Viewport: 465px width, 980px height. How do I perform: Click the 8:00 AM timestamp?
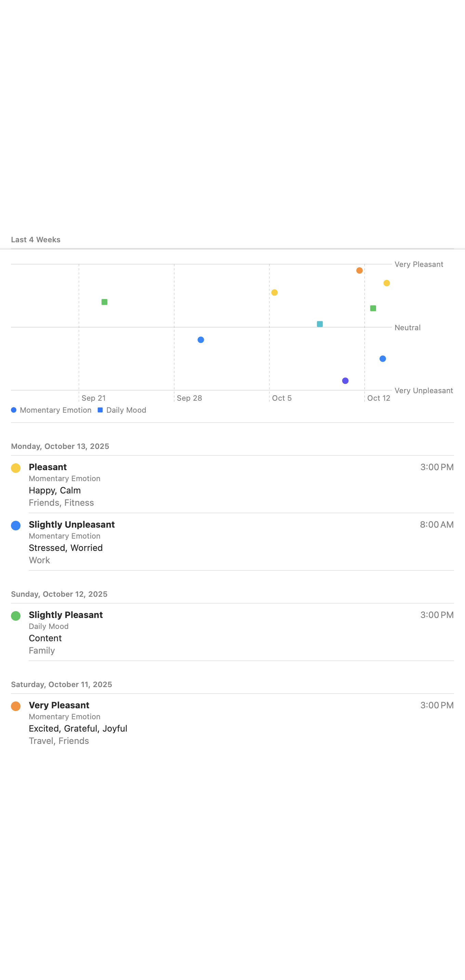[x=437, y=525]
